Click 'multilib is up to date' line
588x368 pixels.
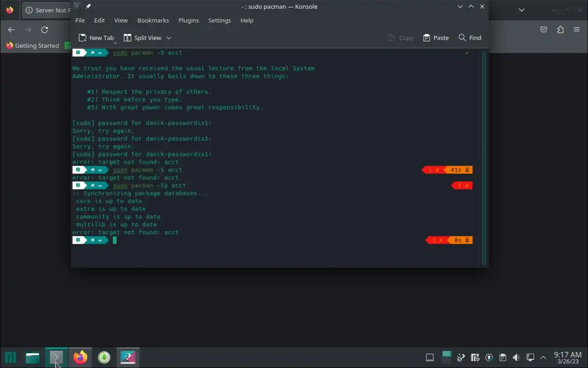pyautogui.click(x=116, y=224)
